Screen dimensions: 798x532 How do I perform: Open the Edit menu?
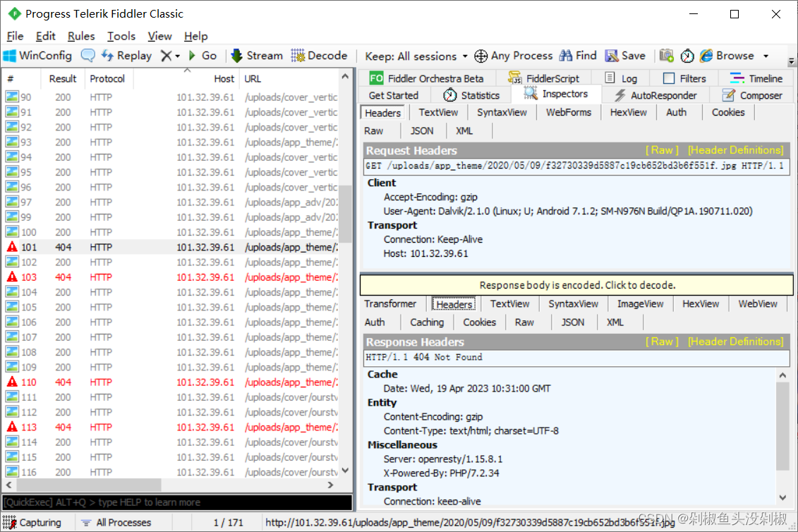click(x=45, y=36)
